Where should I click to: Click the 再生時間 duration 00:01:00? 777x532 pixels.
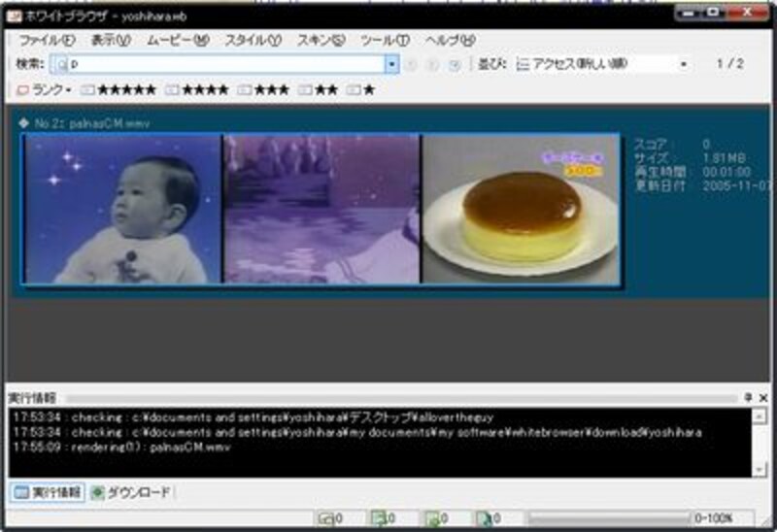pos(726,172)
